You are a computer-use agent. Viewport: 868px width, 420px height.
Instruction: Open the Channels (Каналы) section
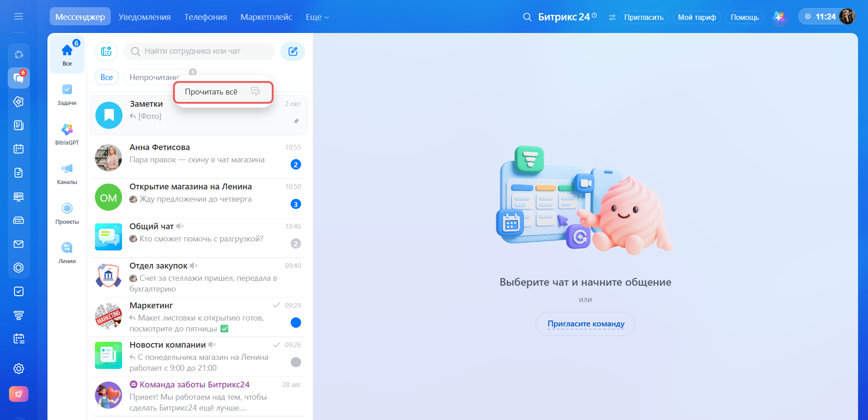tap(67, 174)
